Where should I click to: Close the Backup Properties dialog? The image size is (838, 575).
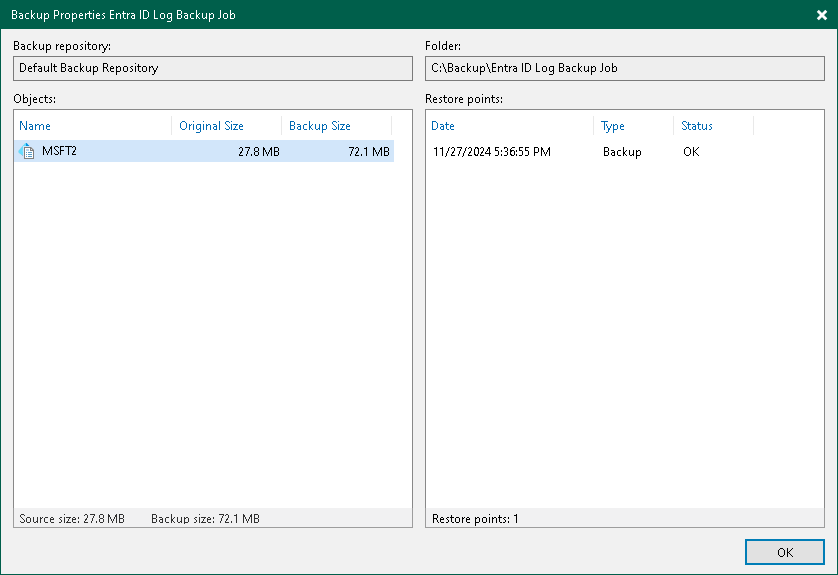click(x=822, y=15)
